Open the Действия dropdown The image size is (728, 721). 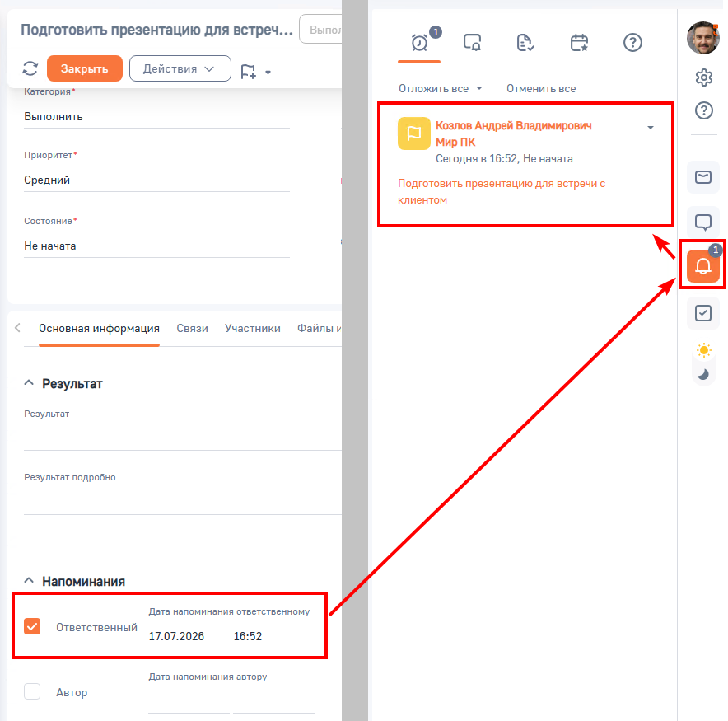180,68
